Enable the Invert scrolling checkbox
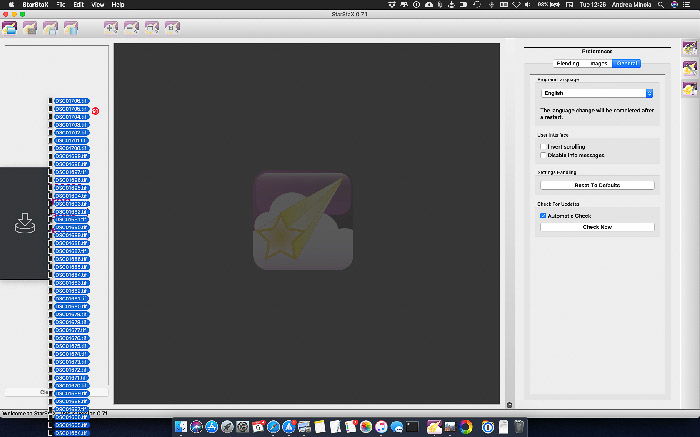700x437 pixels. pos(543,146)
